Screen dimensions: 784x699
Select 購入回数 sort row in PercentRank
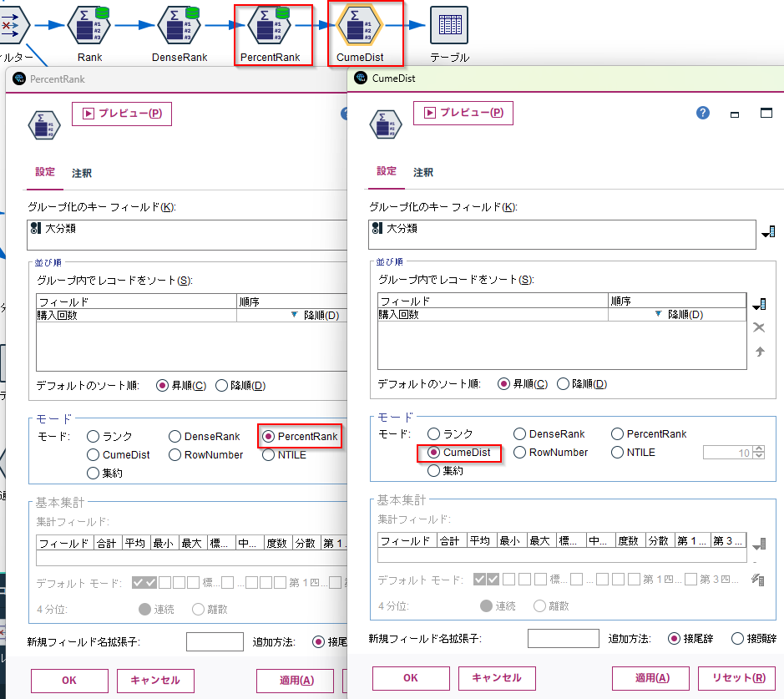point(192,316)
